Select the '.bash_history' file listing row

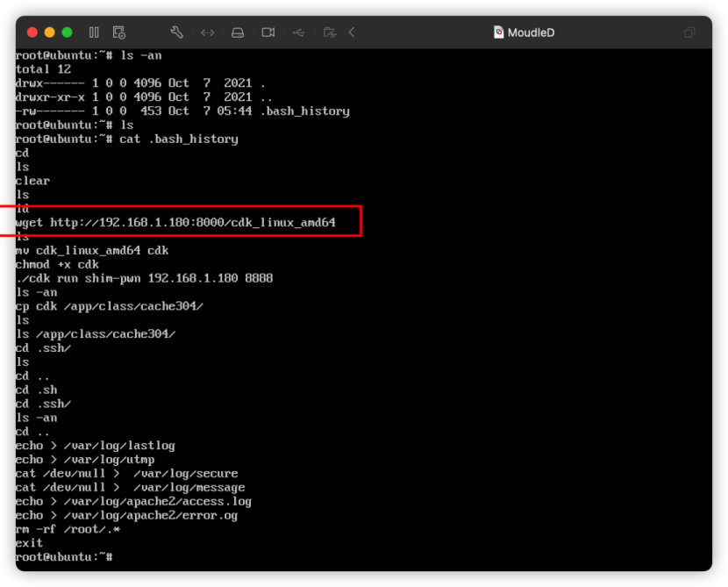click(182, 111)
